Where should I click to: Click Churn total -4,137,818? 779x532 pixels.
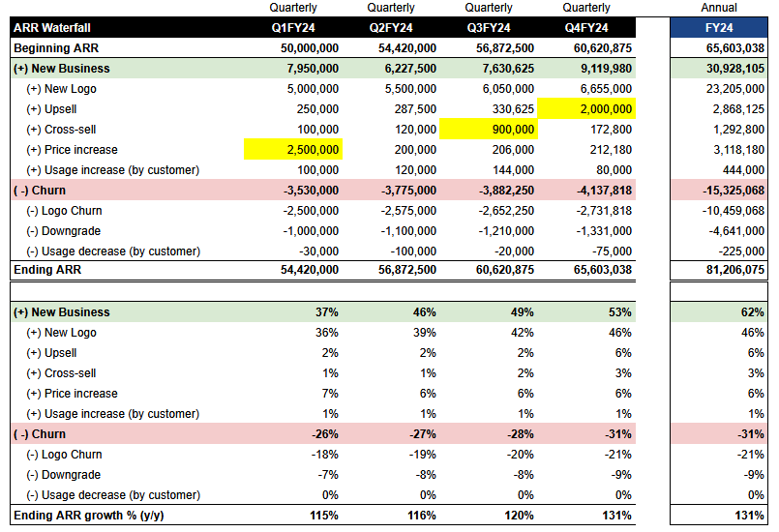click(x=604, y=191)
